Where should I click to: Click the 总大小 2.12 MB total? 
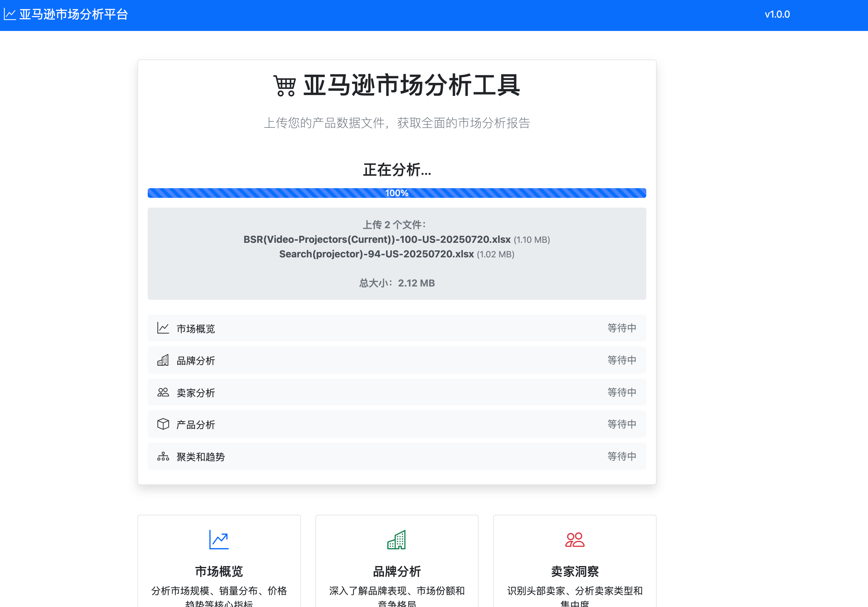397,283
